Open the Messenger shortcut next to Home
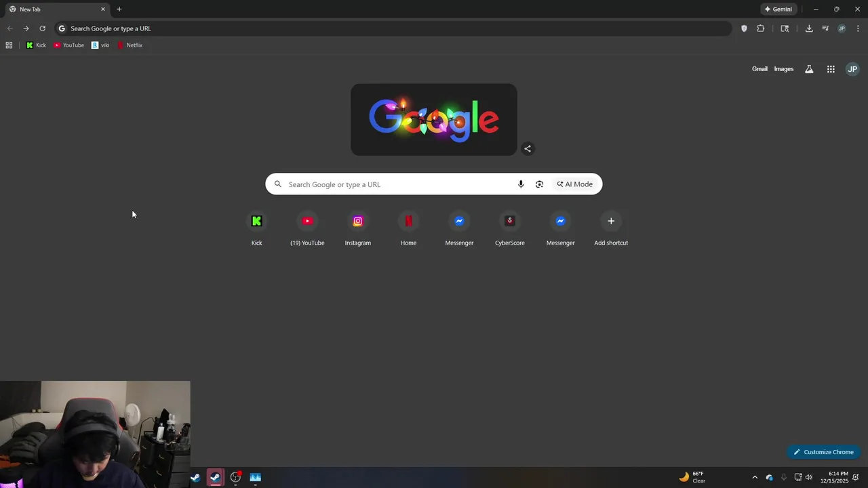Image resolution: width=868 pixels, height=488 pixels. click(459, 229)
